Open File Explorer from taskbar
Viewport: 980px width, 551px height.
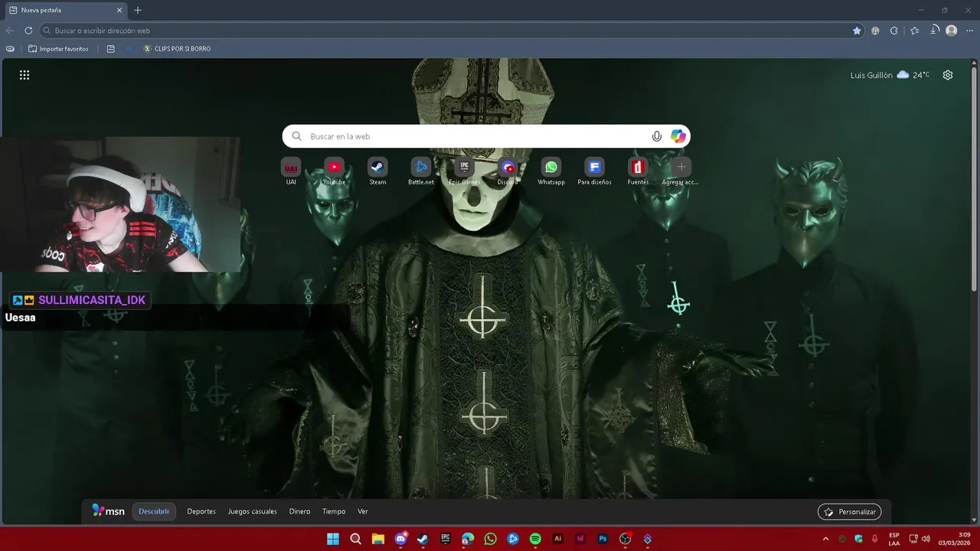pos(378,539)
